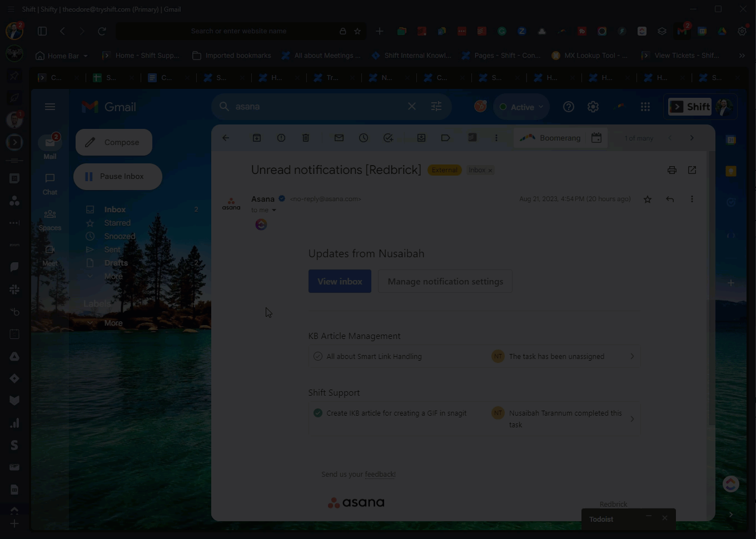Open the Active status dropdown
Viewport: 756px width, 539px height.
[x=521, y=107]
